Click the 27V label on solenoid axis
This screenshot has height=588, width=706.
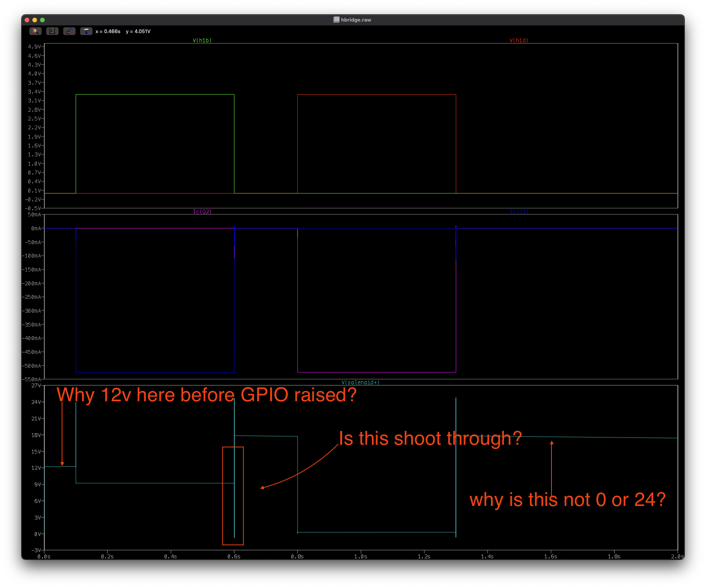point(36,385)
